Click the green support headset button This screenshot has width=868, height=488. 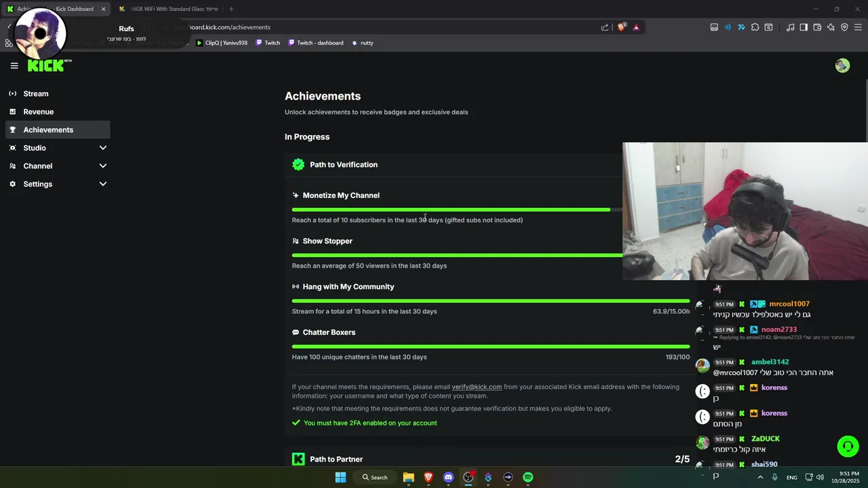coord(848,447)
